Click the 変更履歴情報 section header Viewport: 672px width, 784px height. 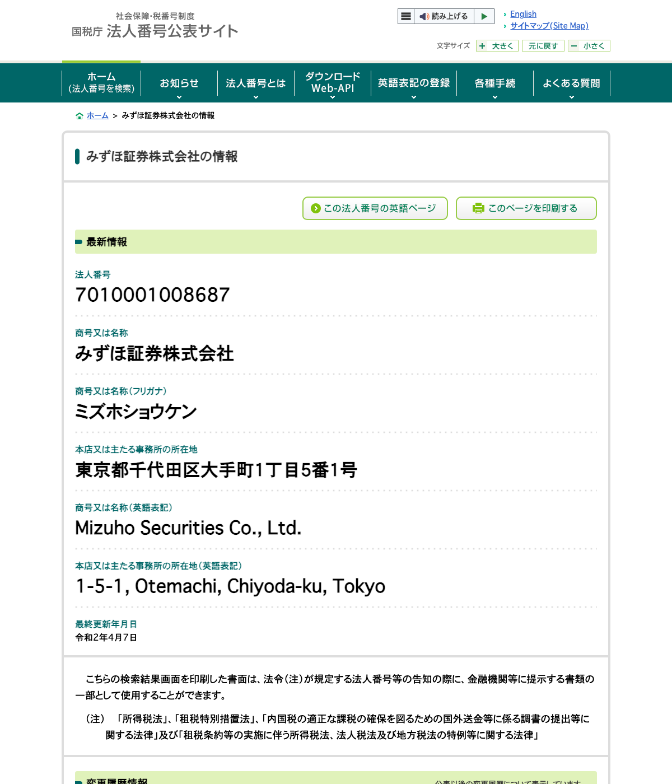336,778
